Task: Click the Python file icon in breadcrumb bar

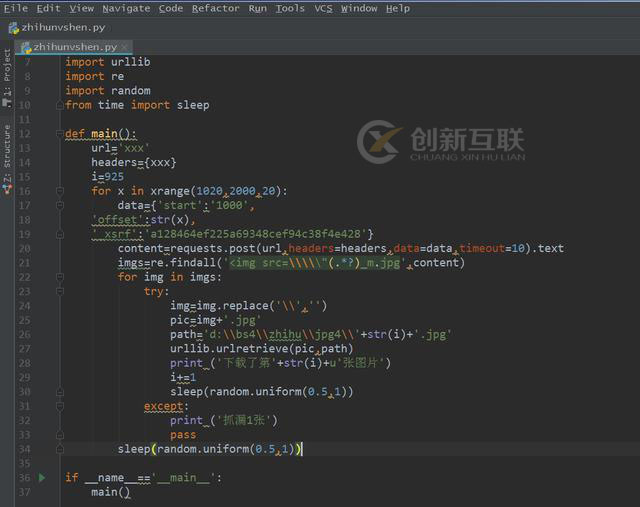Action: [x=14, y=28]
